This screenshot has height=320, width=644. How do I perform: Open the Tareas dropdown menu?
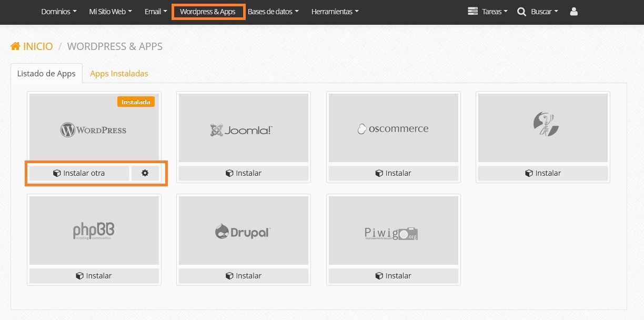(x=488, y=12)
